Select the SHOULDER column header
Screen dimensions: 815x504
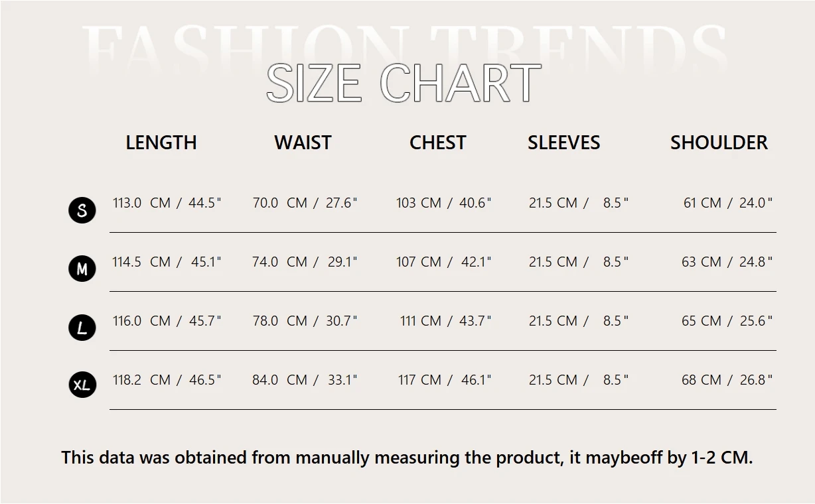click(x=719, y=143)
